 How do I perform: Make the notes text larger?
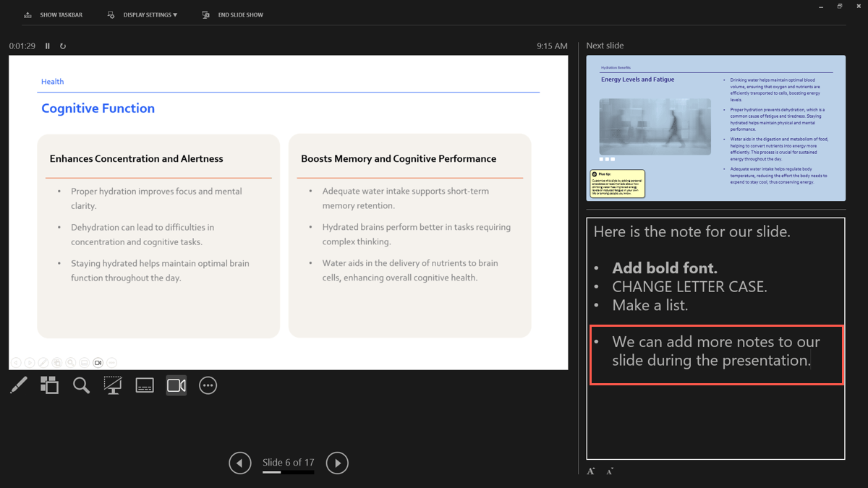click(591, 471)
